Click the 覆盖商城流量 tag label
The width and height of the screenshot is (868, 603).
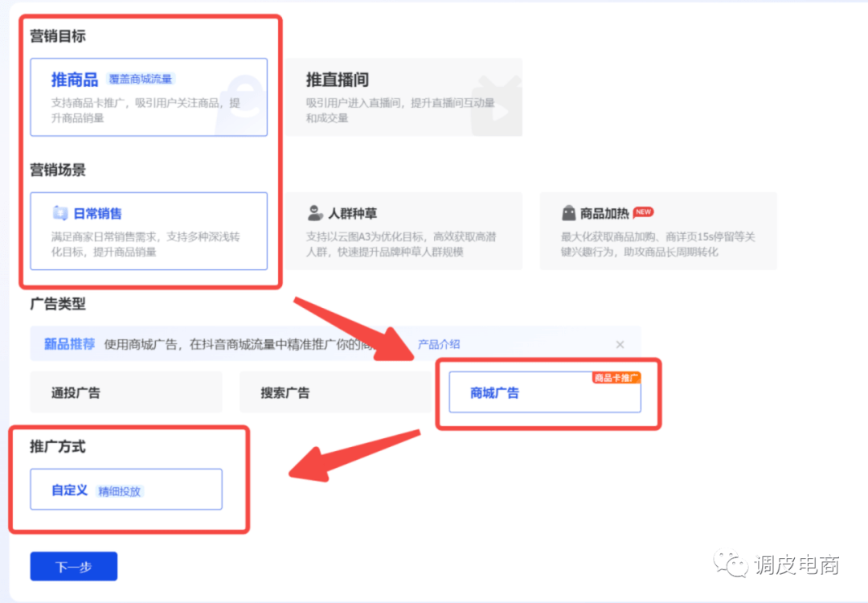[x=141, y=80]
